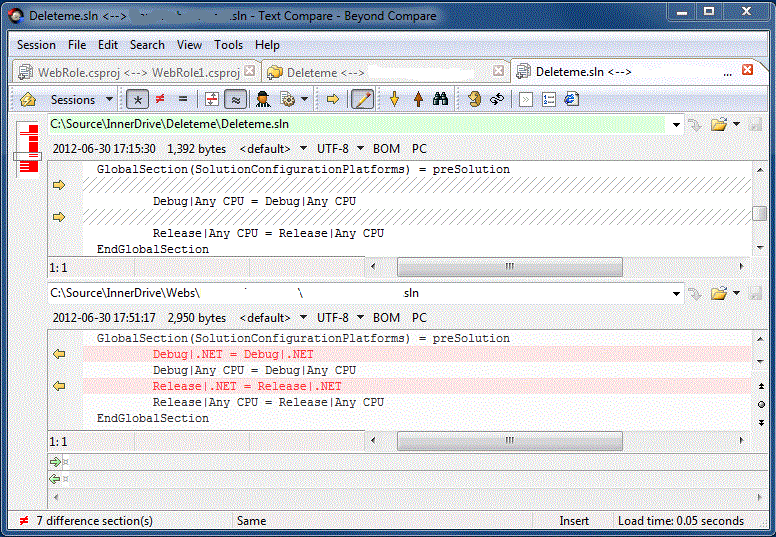Image resolution: width=776 pixels, height=537 pixels.
Task: Open the Tools menu
Action: [228, 45]
